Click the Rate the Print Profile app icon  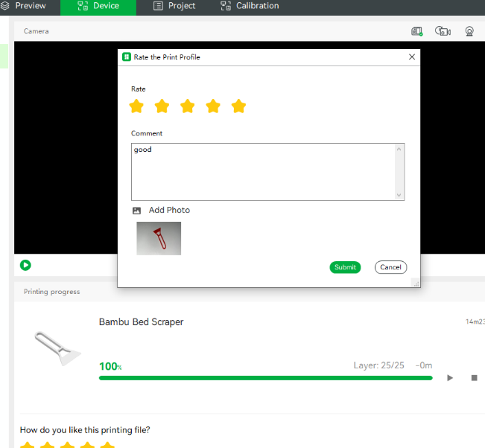127,57
